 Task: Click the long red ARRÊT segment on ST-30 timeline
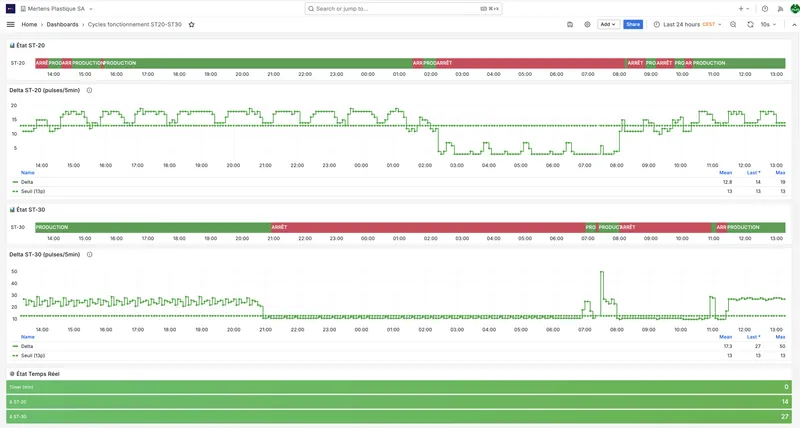428,228
